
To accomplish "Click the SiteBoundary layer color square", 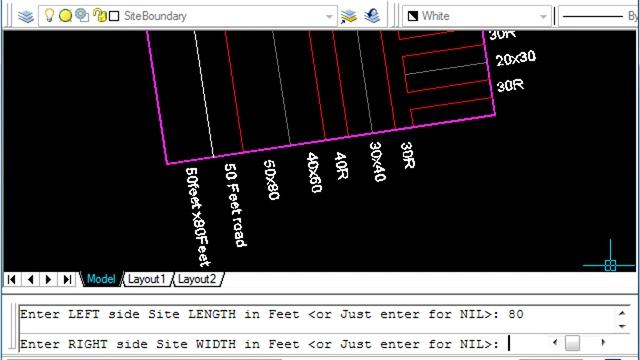I will pyautogui.click(x=114, y=16).
